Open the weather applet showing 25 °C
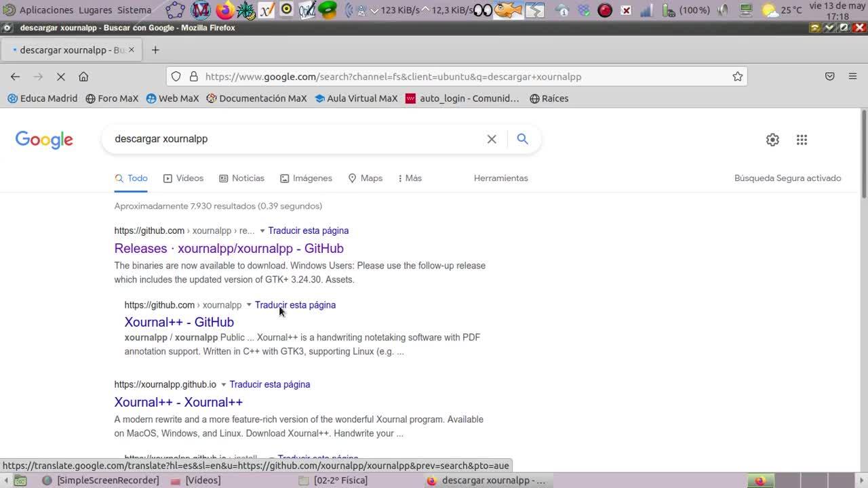The width and height of the screenshot is (868, 488). [782, 10]
